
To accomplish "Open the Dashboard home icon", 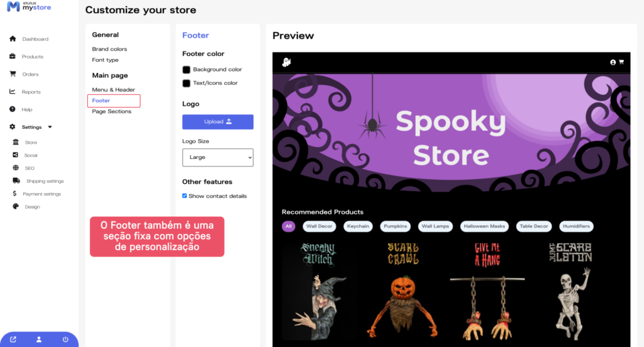I will coord(13,38).
